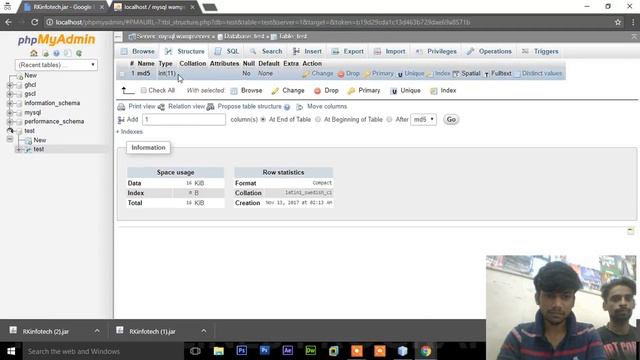This screenshot has width=640, height=360.
Task: Click With selected Unique icon
Action: [394, 91]
